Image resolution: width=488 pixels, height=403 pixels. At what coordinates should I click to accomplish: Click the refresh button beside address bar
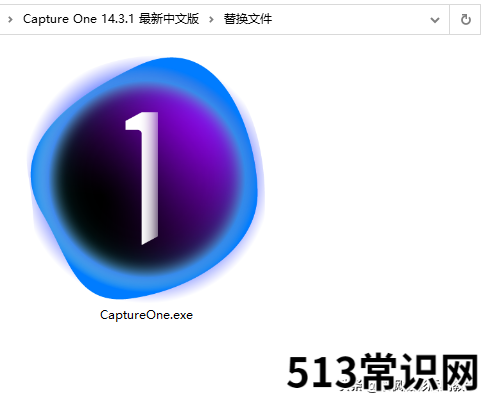click(x=465, y=20)
